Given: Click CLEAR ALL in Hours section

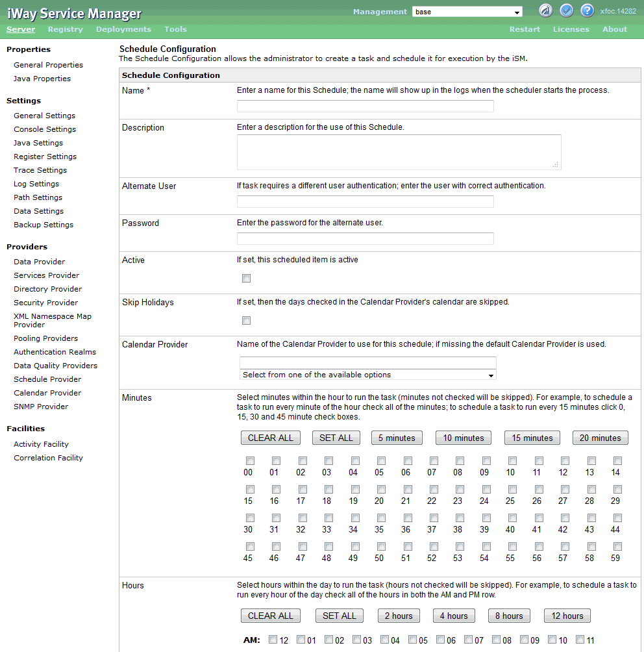Looking at the screenshot, I should (x=271, y=616).
